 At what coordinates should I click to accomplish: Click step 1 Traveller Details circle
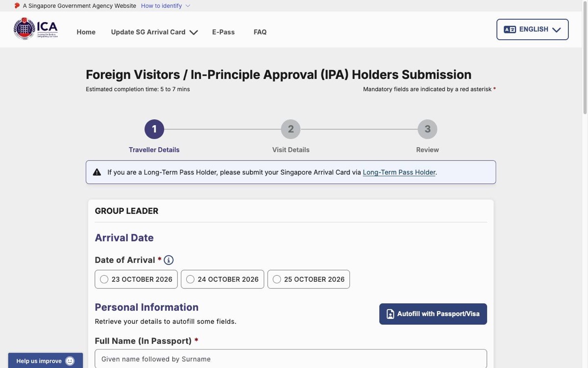[154, 130]
